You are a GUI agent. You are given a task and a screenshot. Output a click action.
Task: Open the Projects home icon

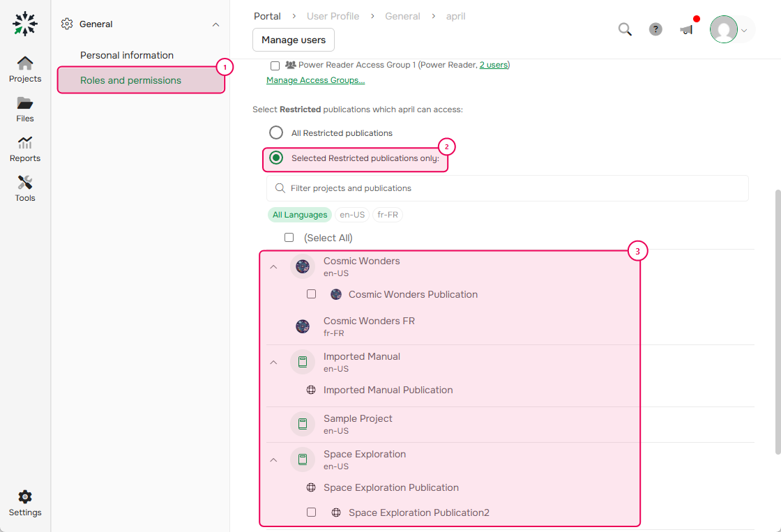click(x=25, y=63)
